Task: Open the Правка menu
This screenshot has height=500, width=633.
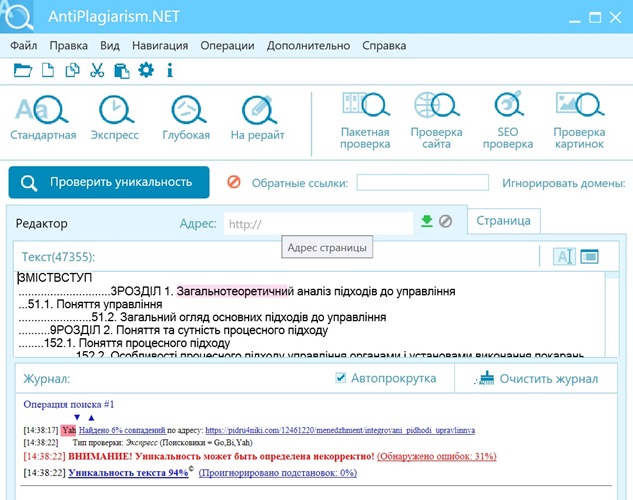Action: click(x=69, y=46)
